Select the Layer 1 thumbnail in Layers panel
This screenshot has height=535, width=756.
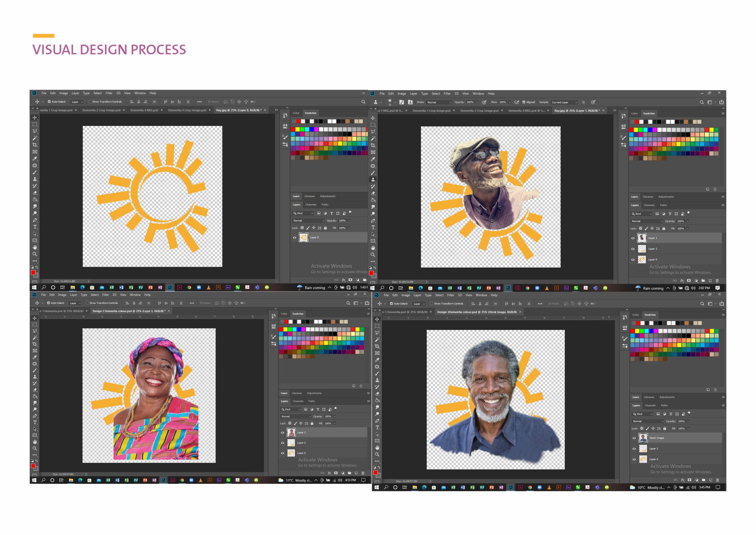click(642, 238)
